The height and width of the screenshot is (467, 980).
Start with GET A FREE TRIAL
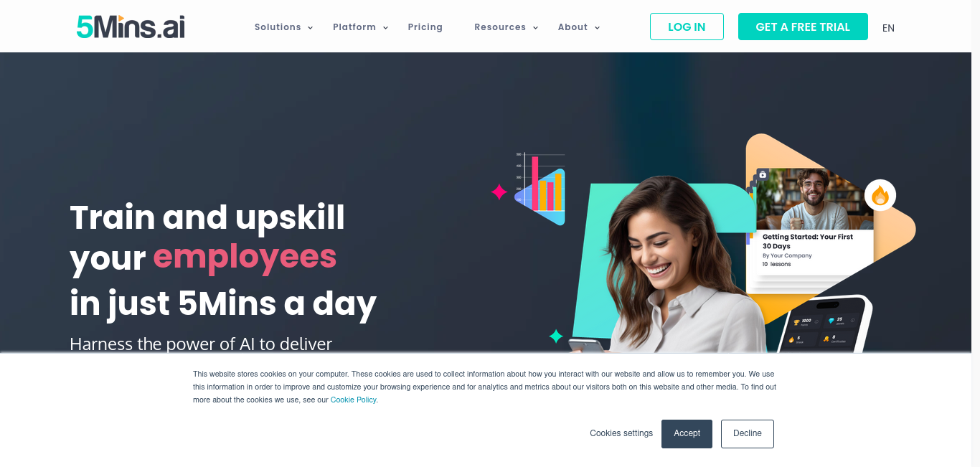[803, 27]
